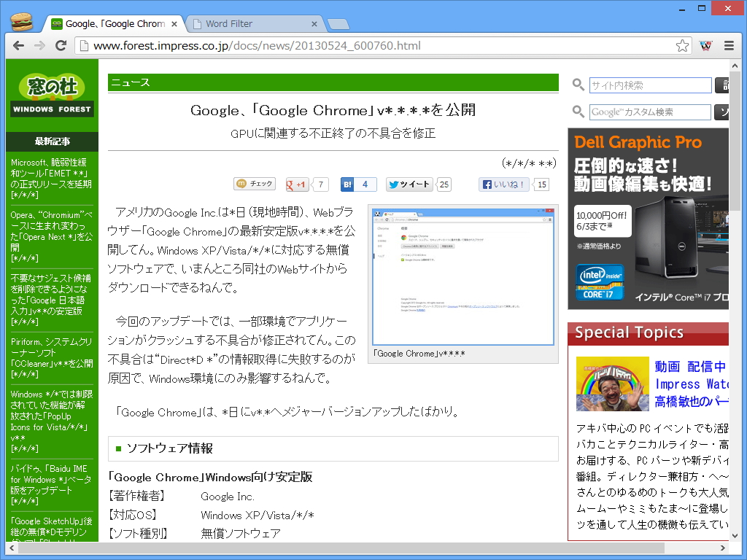This screenshot has height=560, width=747.
Task: Click the mixi チェック button
Action: point(255,183)
